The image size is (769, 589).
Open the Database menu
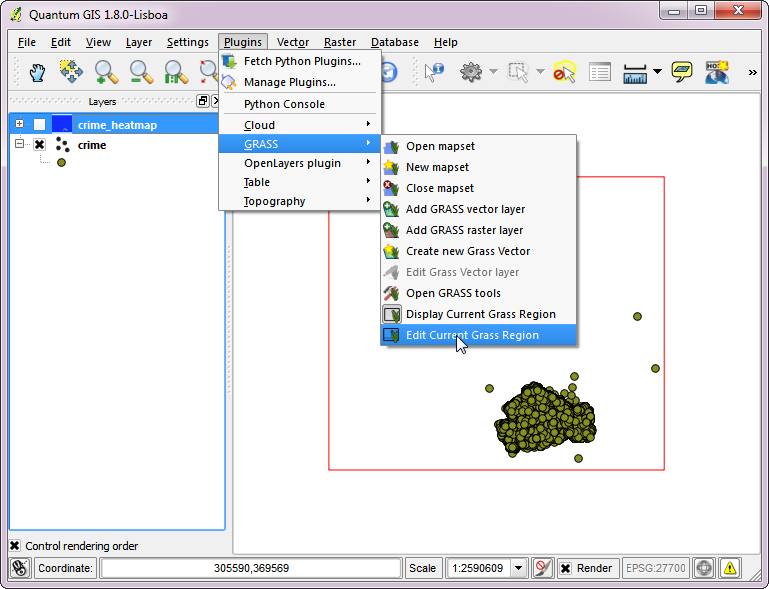pyautogui.click(x=395, y=42)
